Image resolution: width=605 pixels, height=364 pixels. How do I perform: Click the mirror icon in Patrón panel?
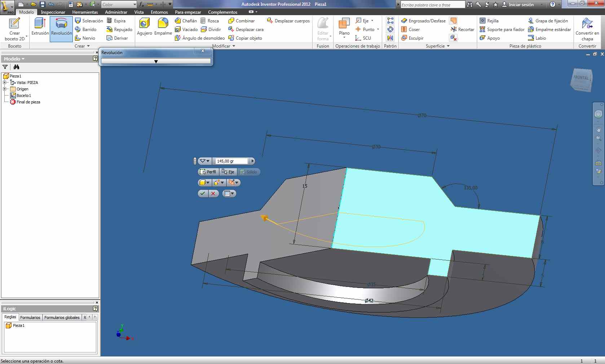pyautogui.click(x=390, y=38)
